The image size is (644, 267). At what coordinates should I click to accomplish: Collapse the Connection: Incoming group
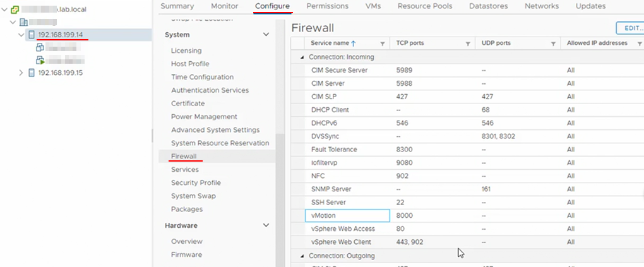(x=302, y=57)
